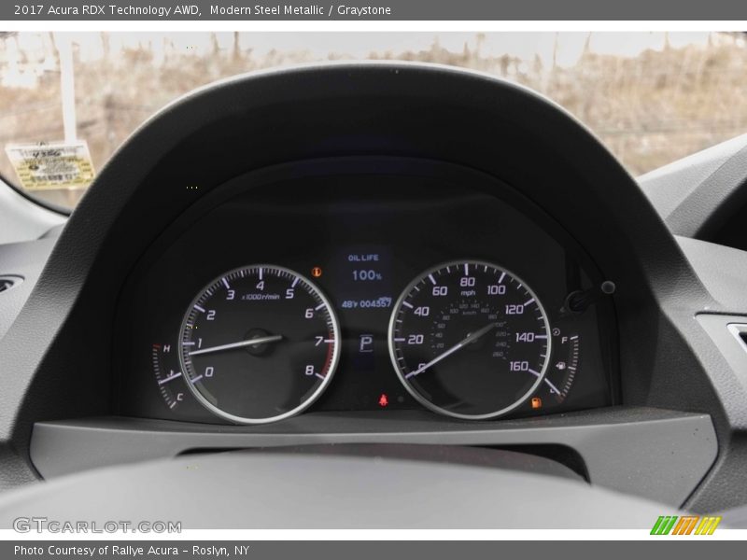Click the amber low fuel warning icon

point(536,403)
